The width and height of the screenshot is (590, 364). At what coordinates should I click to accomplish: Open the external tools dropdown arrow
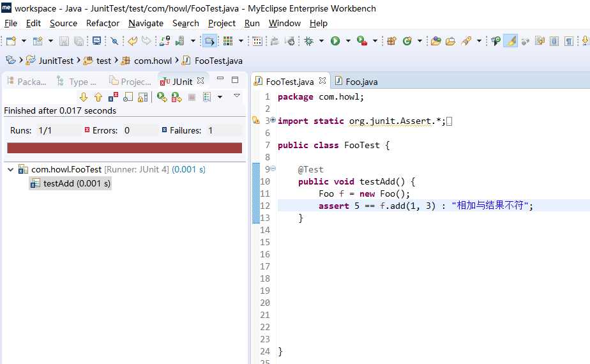(375, 41)
